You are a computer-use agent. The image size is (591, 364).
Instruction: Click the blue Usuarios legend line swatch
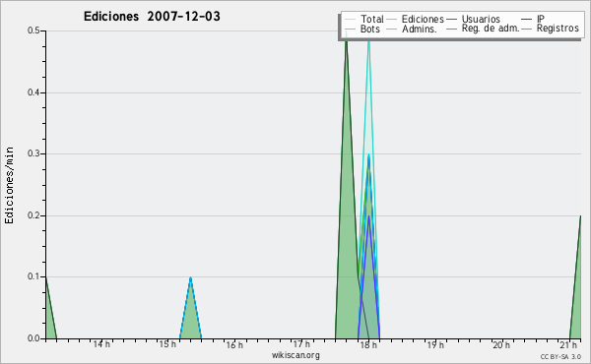click(451, 20)
